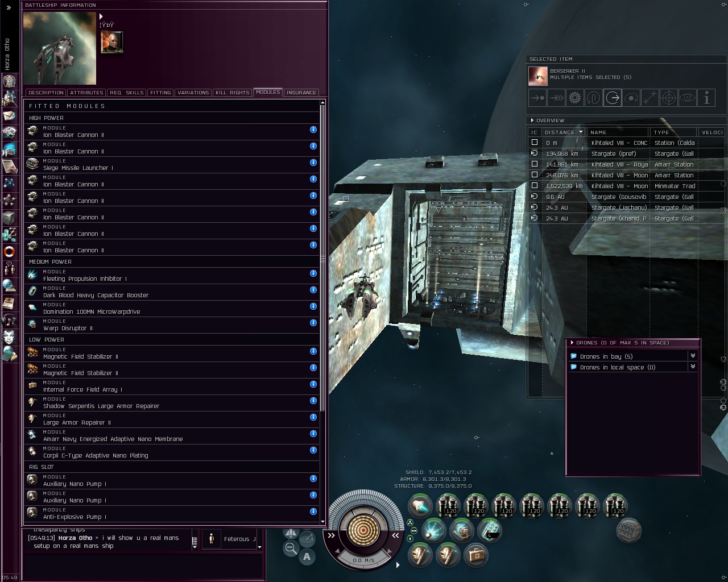Switch to the Attributes tab

[x=86, y=93]
